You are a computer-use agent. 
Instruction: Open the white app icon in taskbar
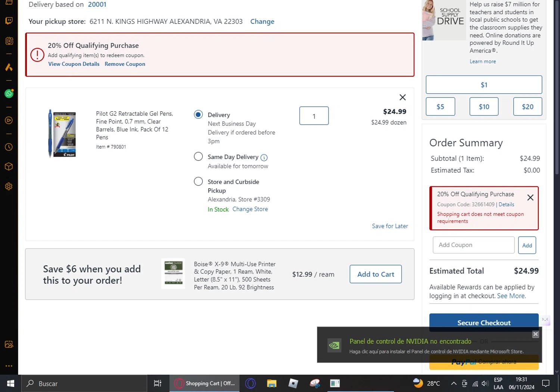click(335, 383)
